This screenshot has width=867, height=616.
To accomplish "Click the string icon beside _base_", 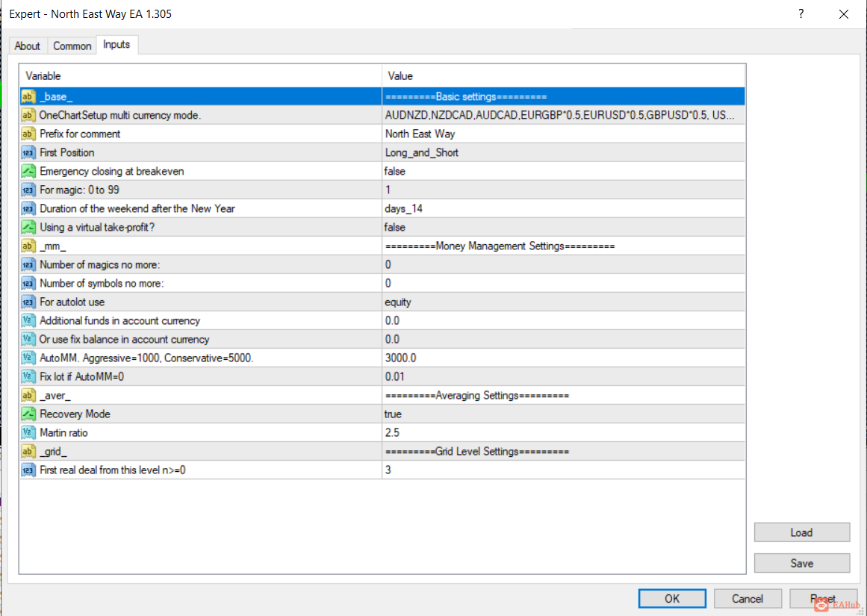I will 28,97.
